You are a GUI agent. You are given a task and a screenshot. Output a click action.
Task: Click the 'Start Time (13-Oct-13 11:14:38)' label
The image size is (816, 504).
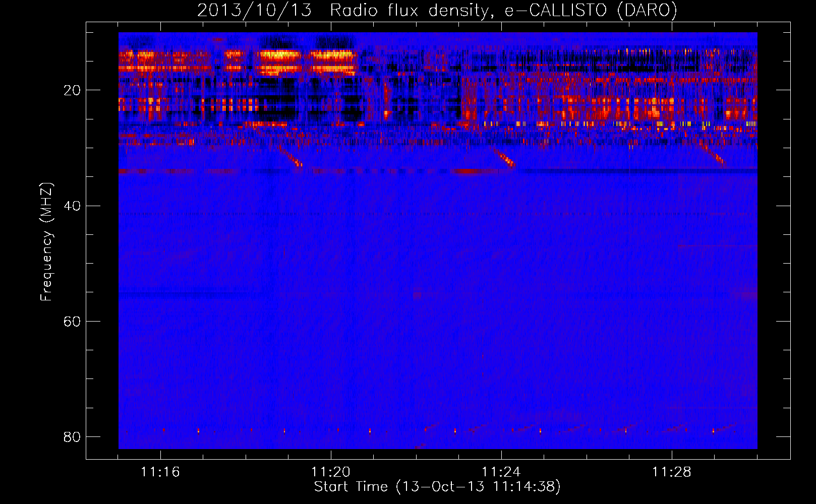[x=437, y=486]
